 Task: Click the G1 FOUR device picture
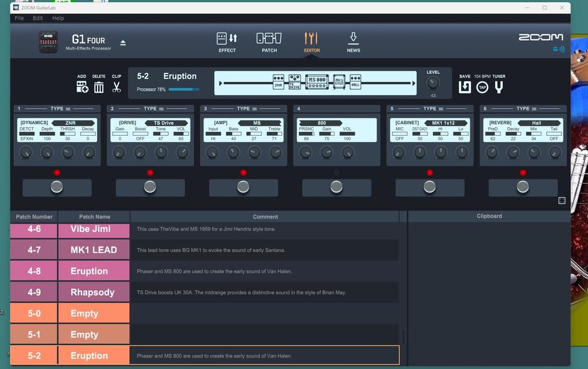click(48, 41)
